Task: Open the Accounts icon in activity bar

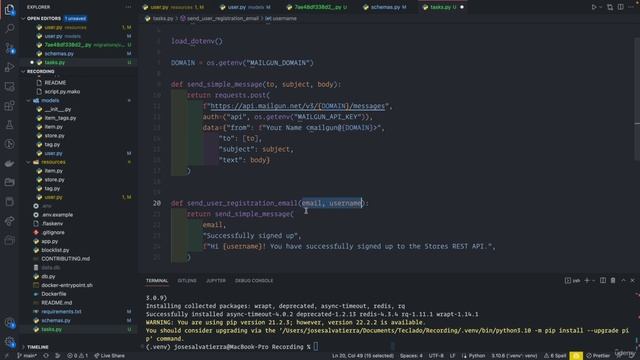Action: 9,323
